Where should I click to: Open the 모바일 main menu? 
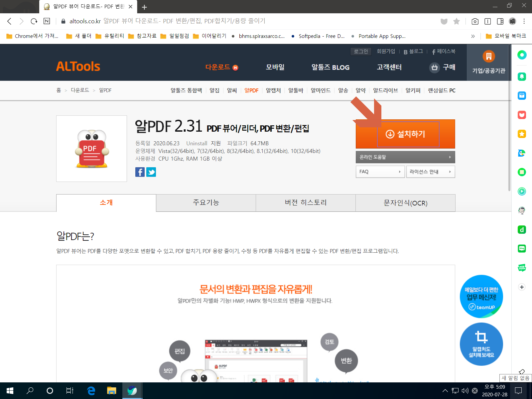point(275,67)
